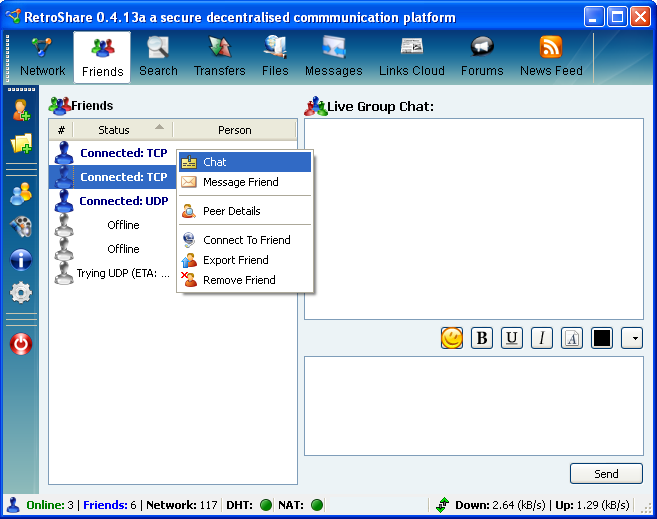Select the first Offline friend row
Image resolution: width=657 pixels, height=519 pixels.
[113, 225]
